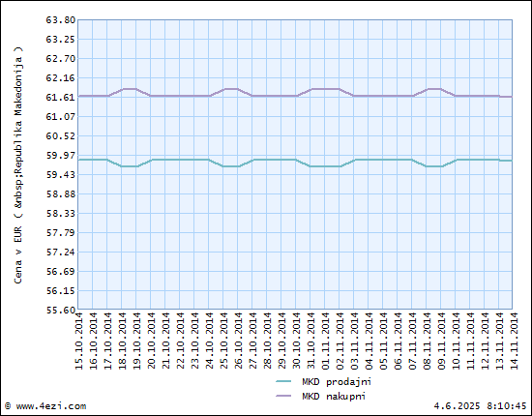Viewport: 532px width, 416px height.
Task: Select the 57.24 y-axis value label
Action: click(60, 253)
